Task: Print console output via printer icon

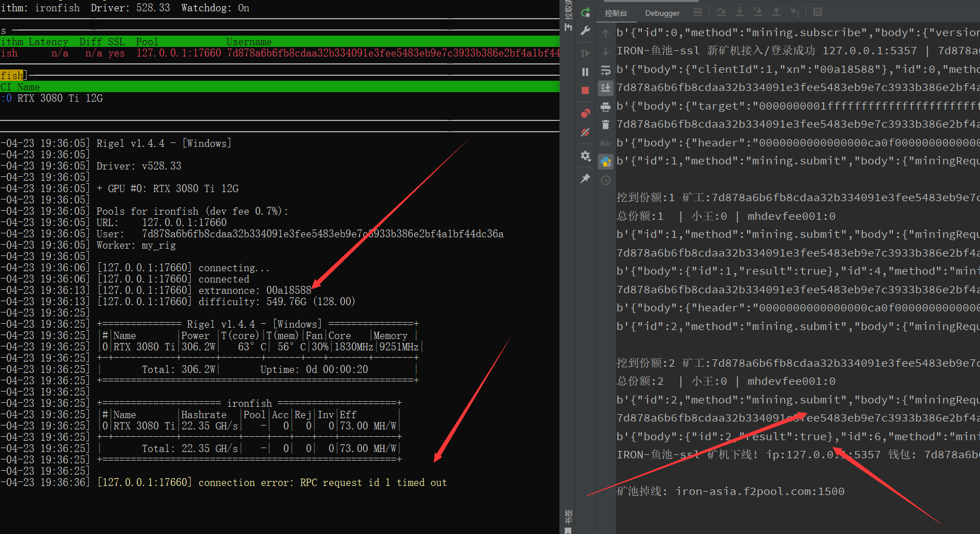Action: 605,106
